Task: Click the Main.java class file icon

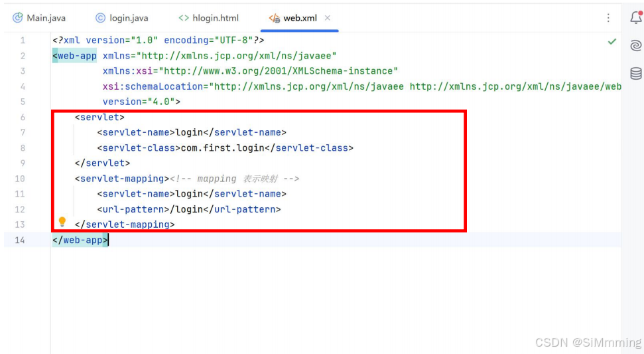Action: tap(18, 18)
